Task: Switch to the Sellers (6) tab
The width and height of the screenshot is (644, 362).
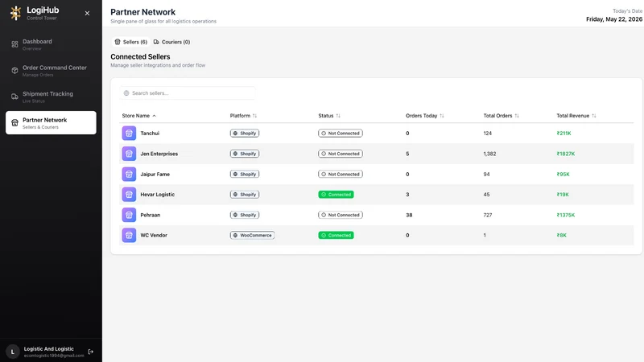Action: tap(131, 42)
